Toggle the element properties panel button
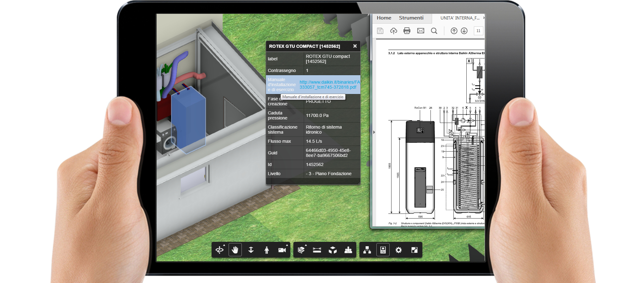644x283 pixels. coord(383,250)
